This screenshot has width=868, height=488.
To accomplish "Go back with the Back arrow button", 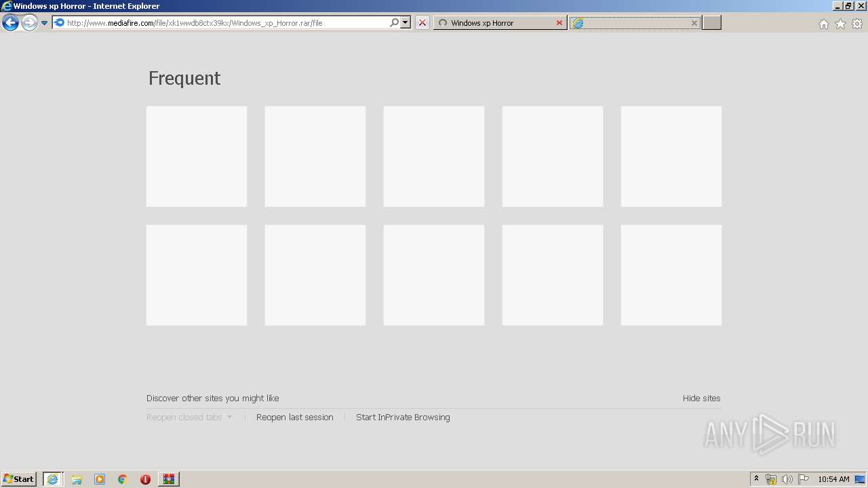I will pyautogui.click(x=10, y=23).
